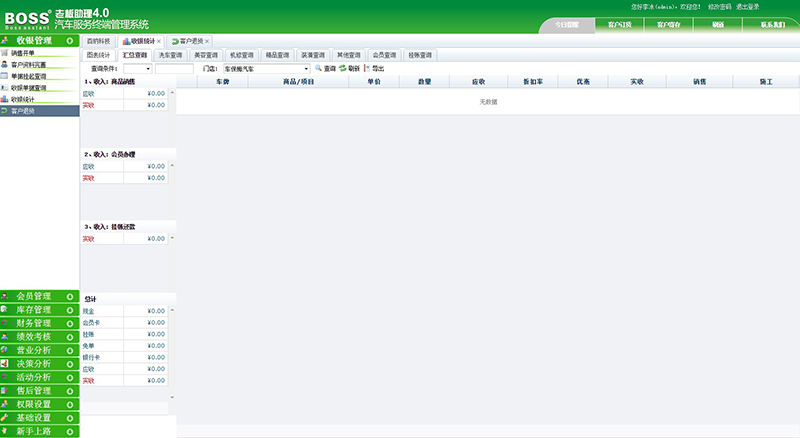This screenshot has width=800, height=438.
Task: Click the 绩效考核 person icon
Action: click(5, 336)
